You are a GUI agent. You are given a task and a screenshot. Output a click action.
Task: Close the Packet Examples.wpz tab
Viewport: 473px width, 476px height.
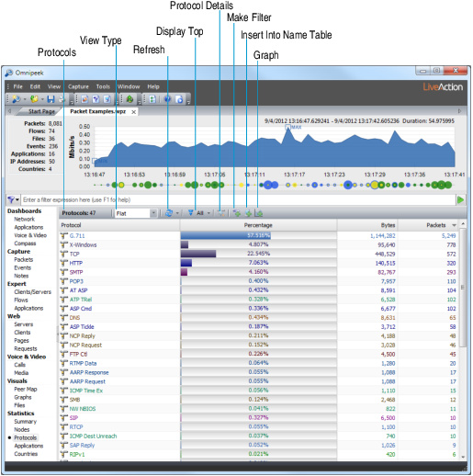click(x=133, y=112)
